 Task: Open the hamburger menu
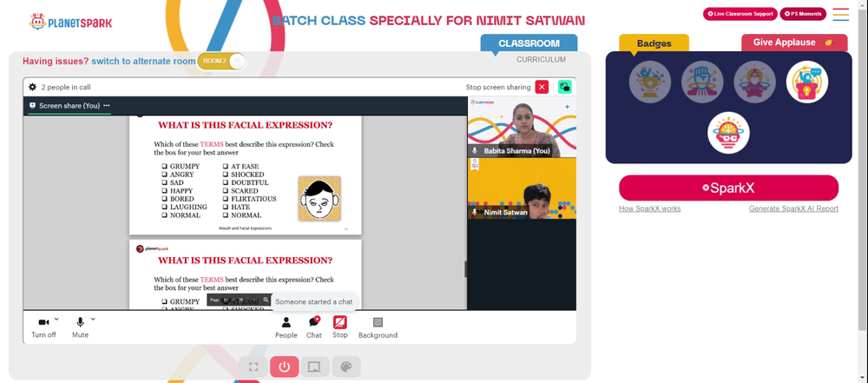click(x=841, y=15)
